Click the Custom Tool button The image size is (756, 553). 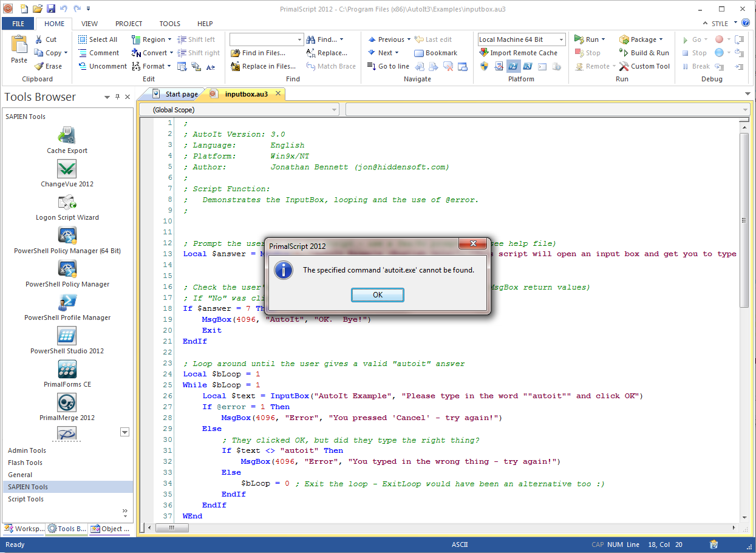644,66
